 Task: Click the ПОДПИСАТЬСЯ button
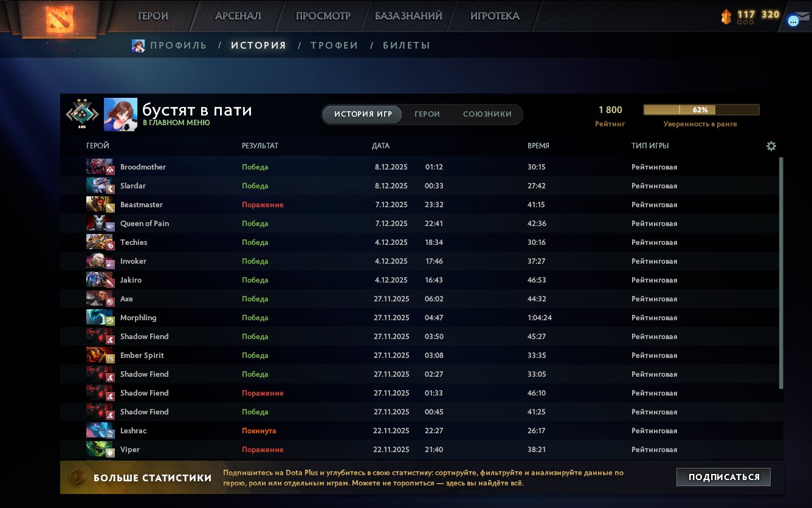pos(723,477)
